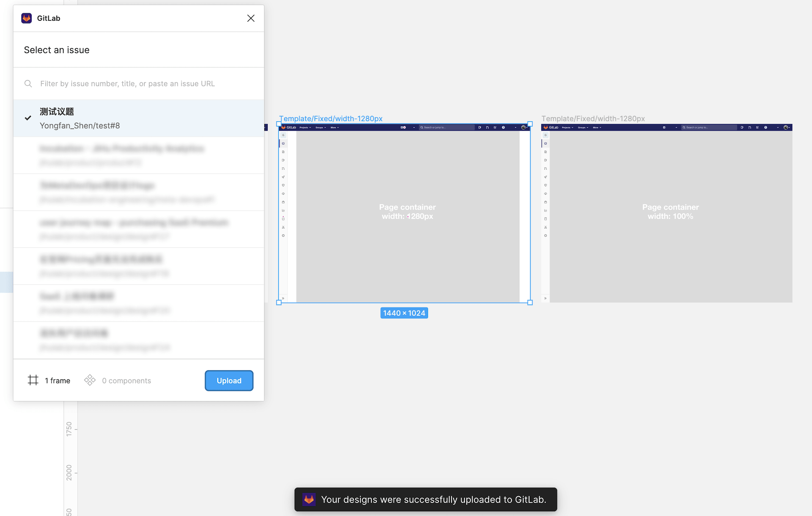This screenshot has height=516, width=812.
Task: Toggle the checkmark for the 测试议题 issue
Action: tap(28, 118)
